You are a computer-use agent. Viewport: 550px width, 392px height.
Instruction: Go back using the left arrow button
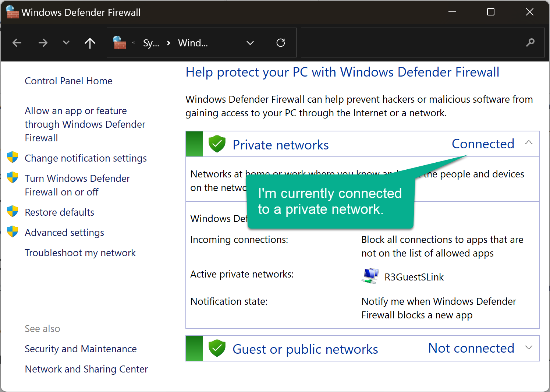click(x=17, y=43)
